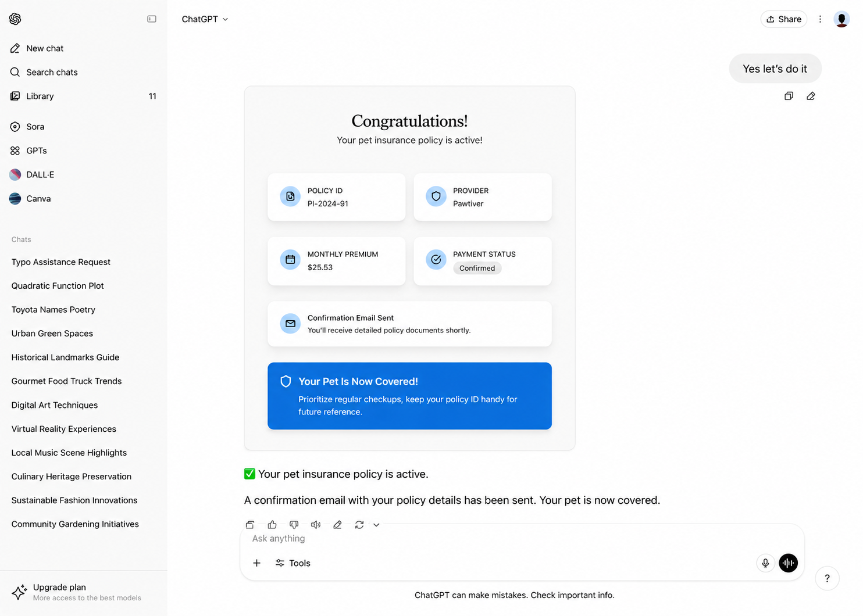Screen dimensions: 863x616
Task: Click the green checkmark emoji
Action: pos(249,474)
